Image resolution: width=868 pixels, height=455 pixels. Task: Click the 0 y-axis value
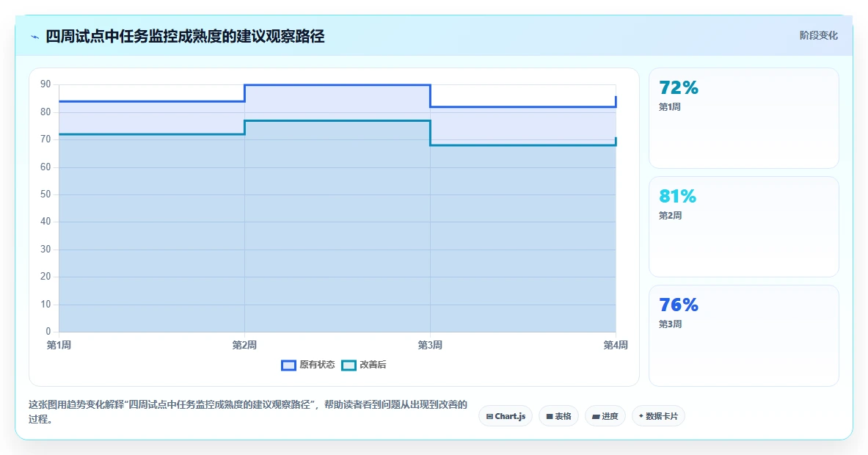pos(48,332)
